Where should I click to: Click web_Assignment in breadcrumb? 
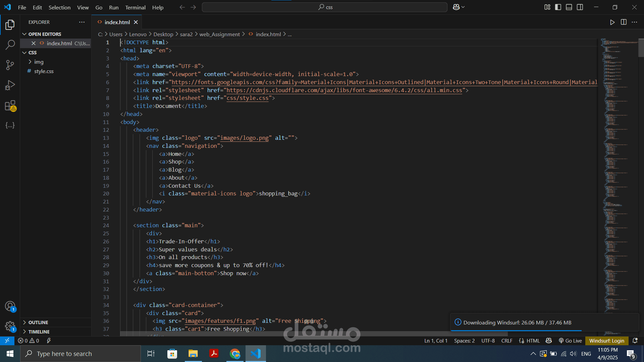click(219, 34)
